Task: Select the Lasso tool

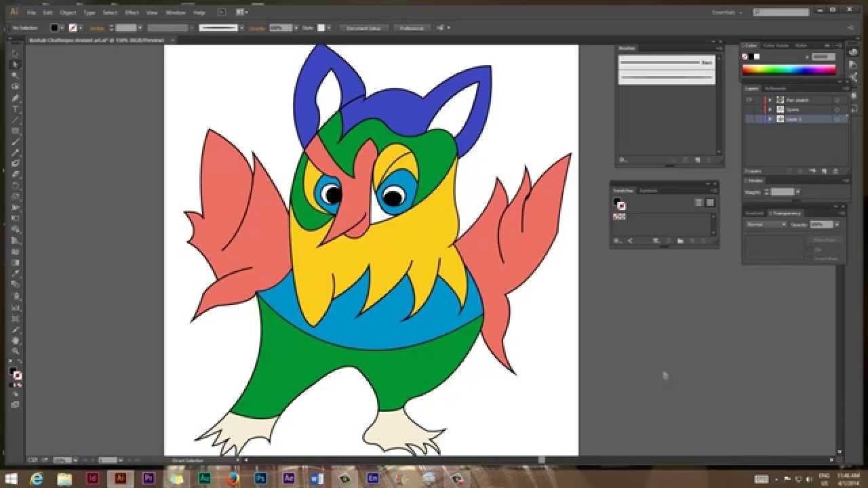Action: tap(16, 86)
